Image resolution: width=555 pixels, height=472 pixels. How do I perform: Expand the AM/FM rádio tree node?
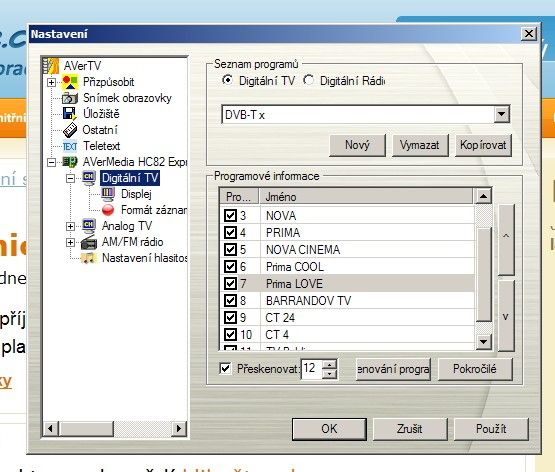tap(70, 242)
